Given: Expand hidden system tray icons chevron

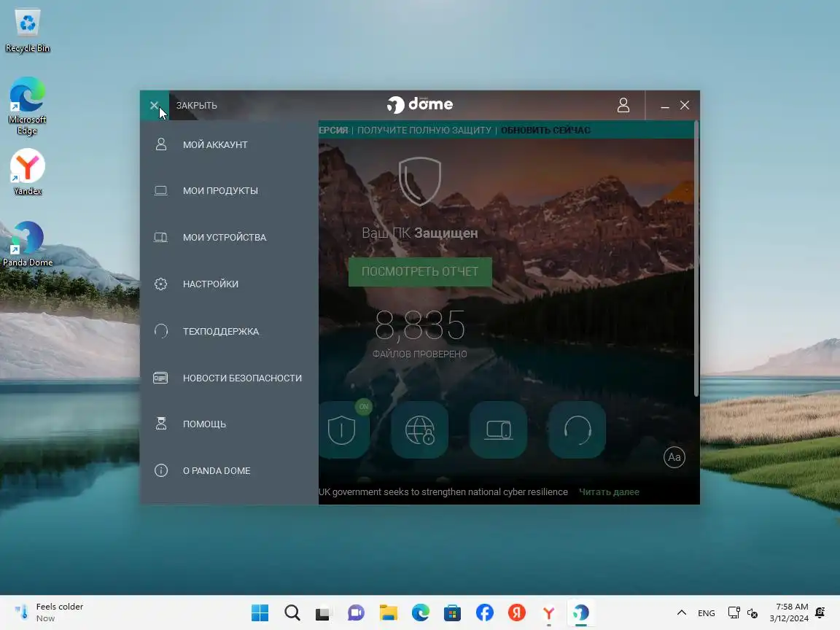Looking at the screenshot, I should tap(682, 612).
